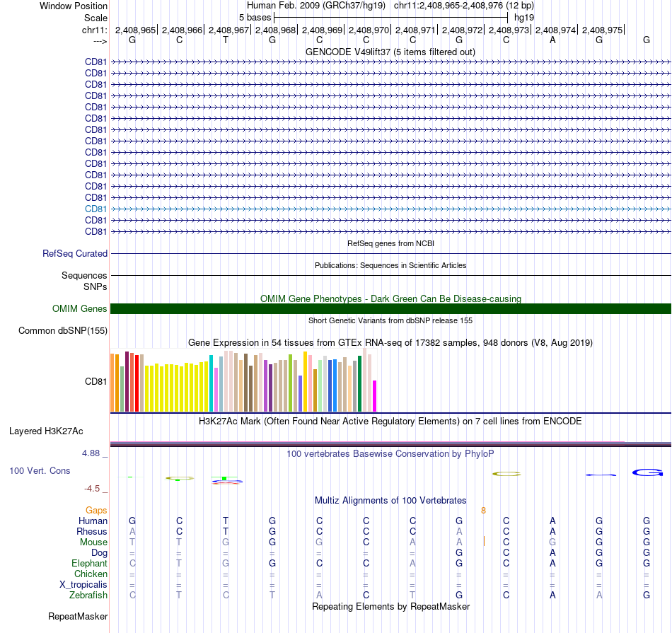Click the hg19 label beside scale bar
Viewport: 672px width, 633px height.
523,18
